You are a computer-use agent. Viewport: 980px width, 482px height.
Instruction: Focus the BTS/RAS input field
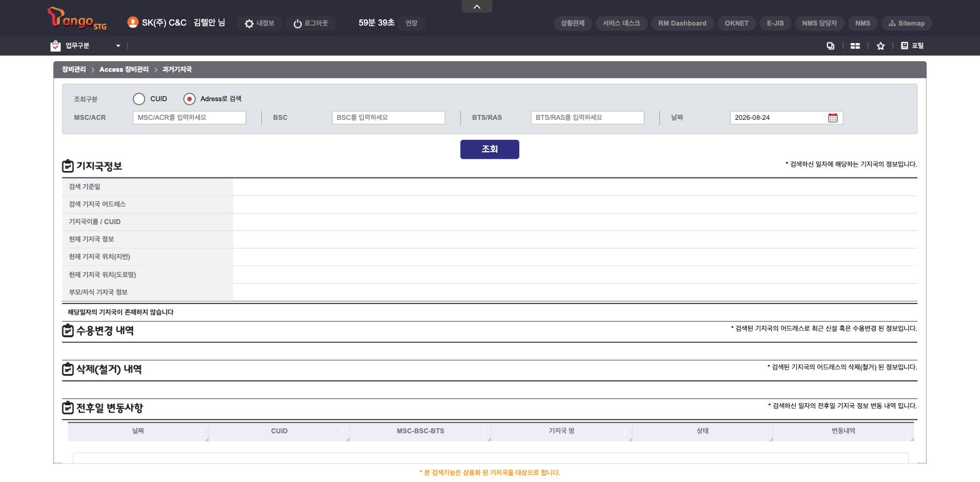[x=587, y=117]
